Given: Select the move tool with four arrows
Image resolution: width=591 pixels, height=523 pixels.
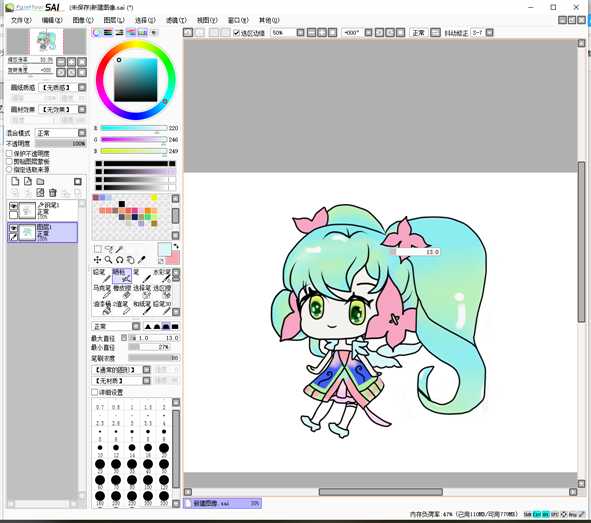Looking at the screenshot, I should [97, 260].
